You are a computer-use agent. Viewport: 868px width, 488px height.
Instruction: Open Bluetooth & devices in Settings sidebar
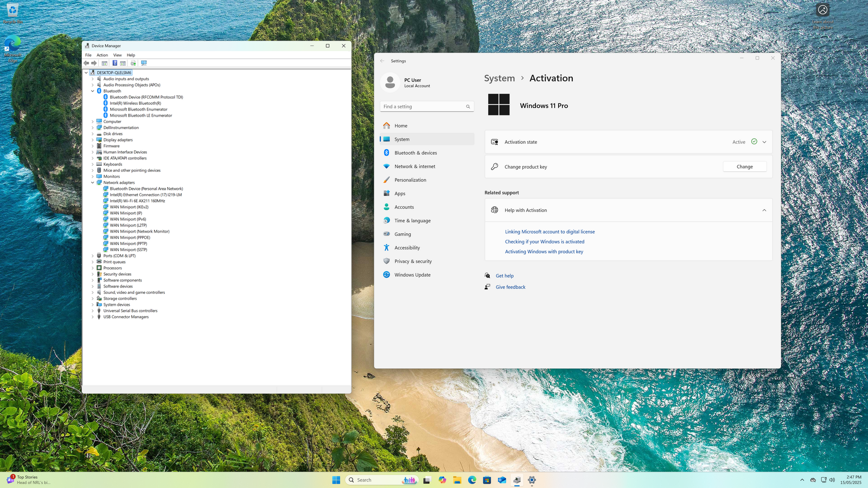coord(427,153)
